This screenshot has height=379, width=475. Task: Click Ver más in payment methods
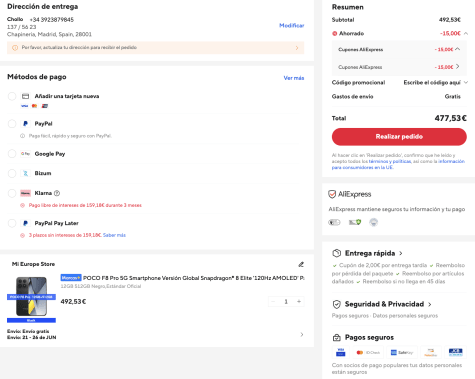tap(294, 78)
